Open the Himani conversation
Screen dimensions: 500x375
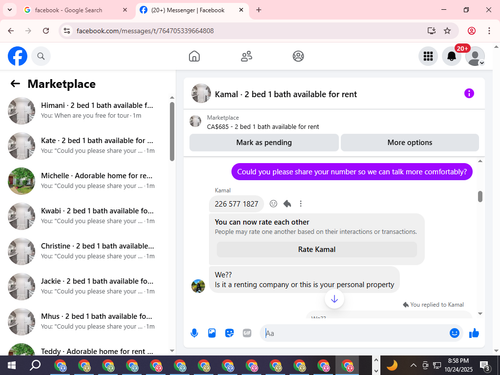click(x=87, y=111)
